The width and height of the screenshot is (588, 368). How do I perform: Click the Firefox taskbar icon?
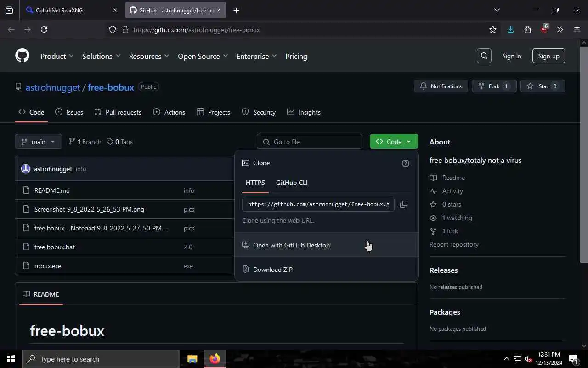coord(215,359)
